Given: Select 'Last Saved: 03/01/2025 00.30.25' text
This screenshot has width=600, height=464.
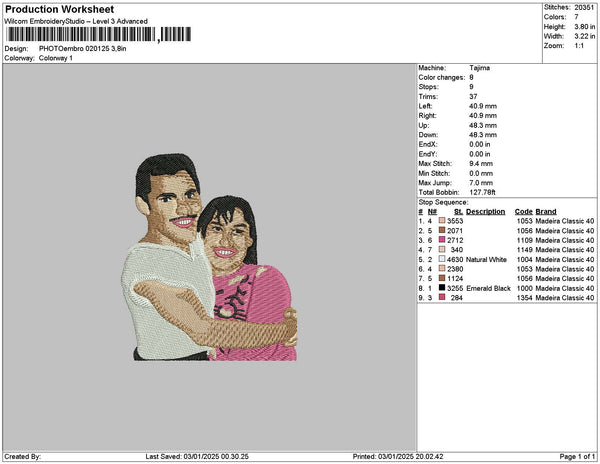Looking at the screenshot, I should point(197,457).
